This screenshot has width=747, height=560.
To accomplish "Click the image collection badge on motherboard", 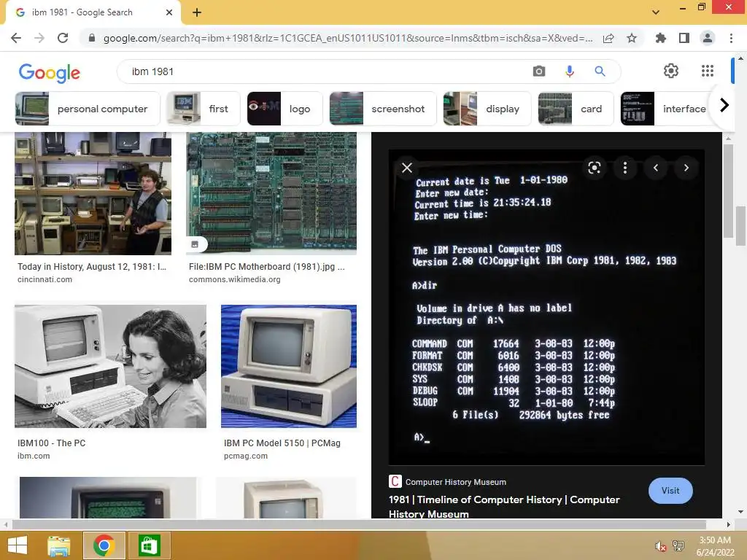I will click(195, 244).
